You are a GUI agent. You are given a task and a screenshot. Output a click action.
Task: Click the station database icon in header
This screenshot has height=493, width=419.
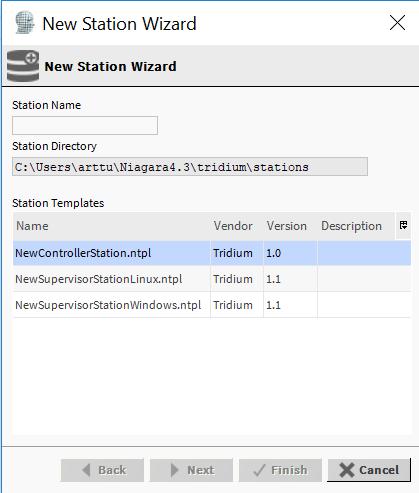coord(23,66)
